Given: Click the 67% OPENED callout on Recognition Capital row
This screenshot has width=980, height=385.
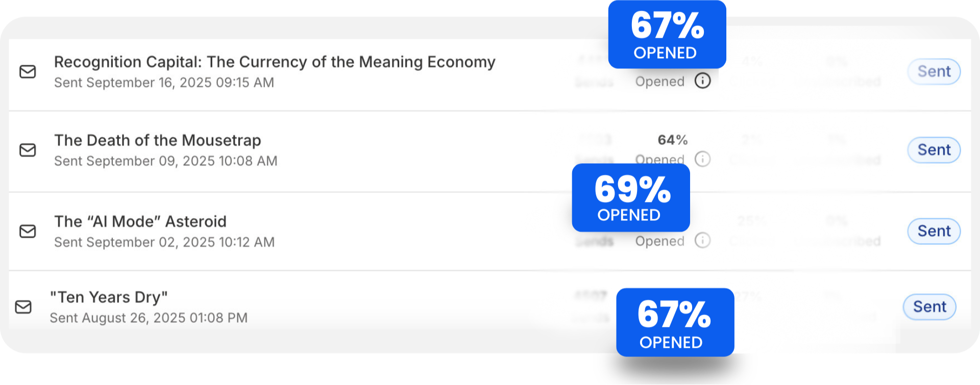Looking at the screenshot, I should 667,35.
